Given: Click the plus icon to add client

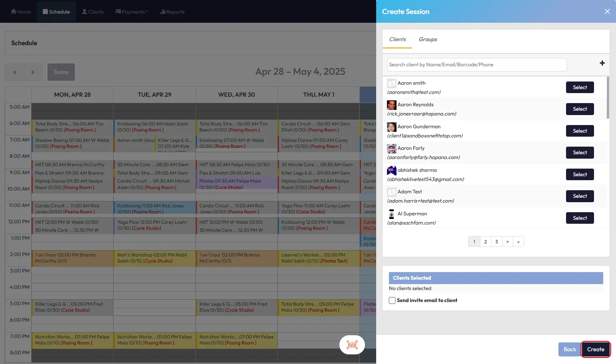Looking at the screenshot, I should [602, 63].
